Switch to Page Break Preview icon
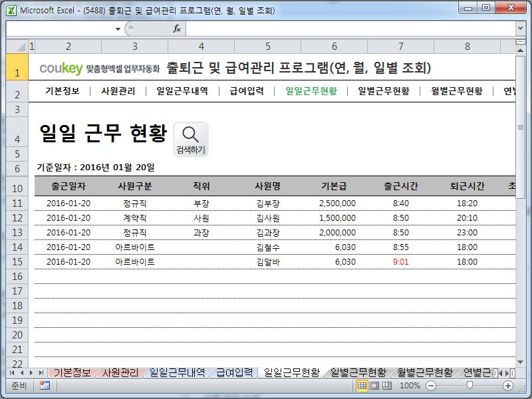532x399 pixels. (x=387, y=386)
